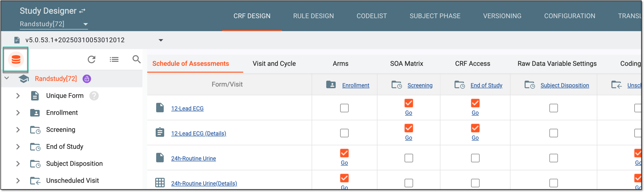The width and height of the screenshot is (644, 192).
Task: Open the CONFIGURATION tab
Action: (570, 16)
